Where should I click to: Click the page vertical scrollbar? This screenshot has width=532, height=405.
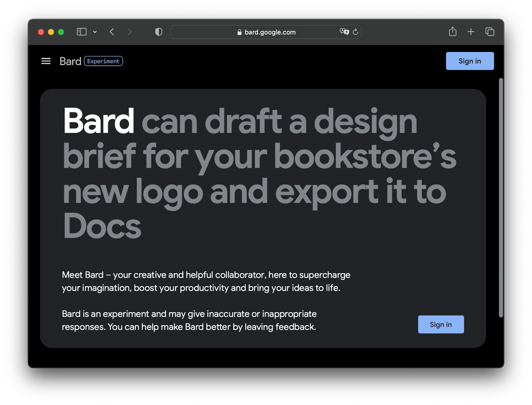(x=501, y=197)
